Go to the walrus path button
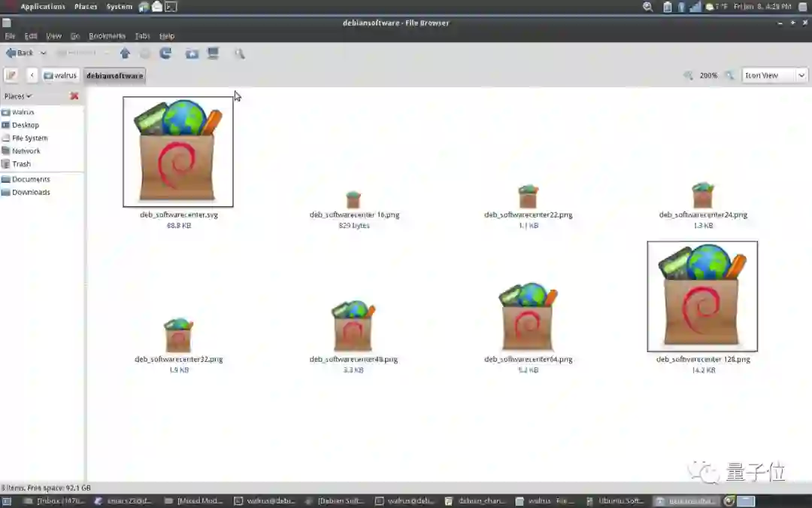Screen dimensions: 812x508 61,75
